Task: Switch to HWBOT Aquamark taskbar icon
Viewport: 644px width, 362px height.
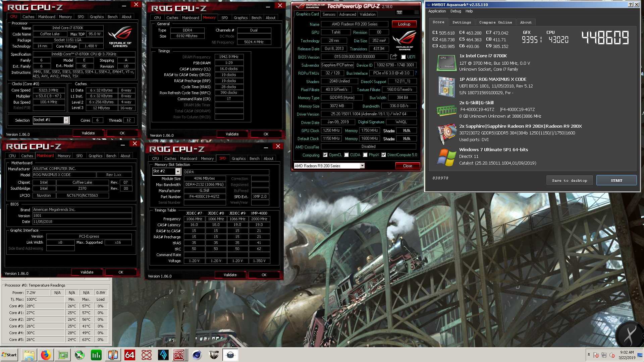Action: click(230, 355)
